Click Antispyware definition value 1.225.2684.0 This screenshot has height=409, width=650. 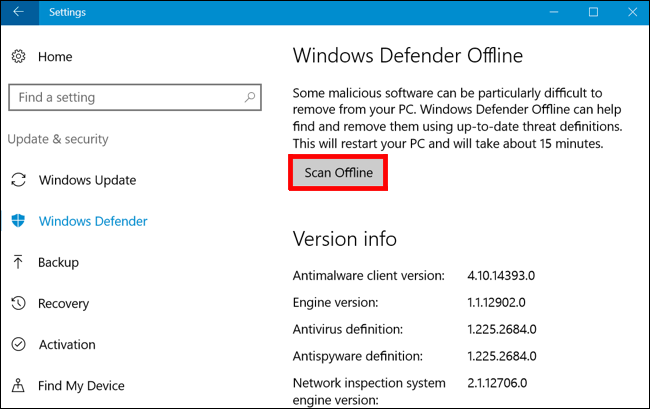(x=502, y=356)
